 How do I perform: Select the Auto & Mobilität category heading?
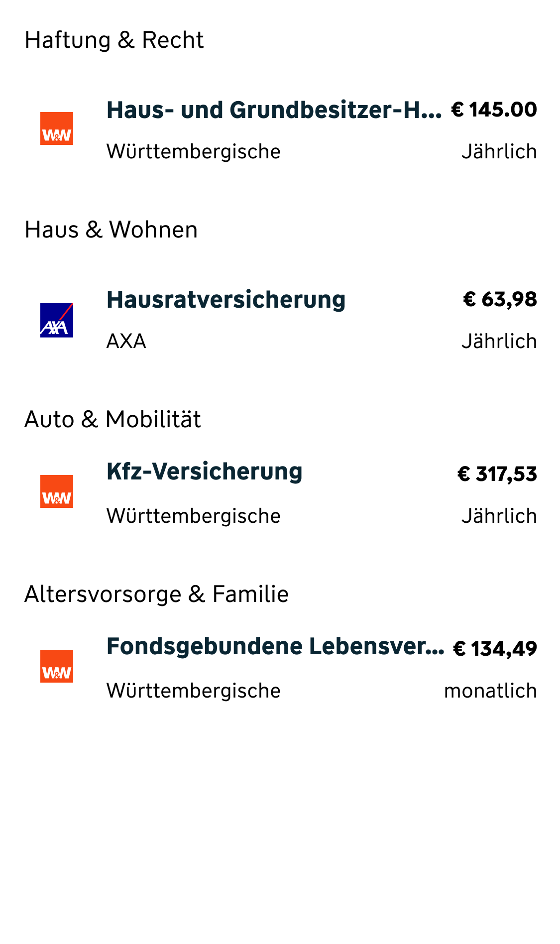click(x=112, y=419)
